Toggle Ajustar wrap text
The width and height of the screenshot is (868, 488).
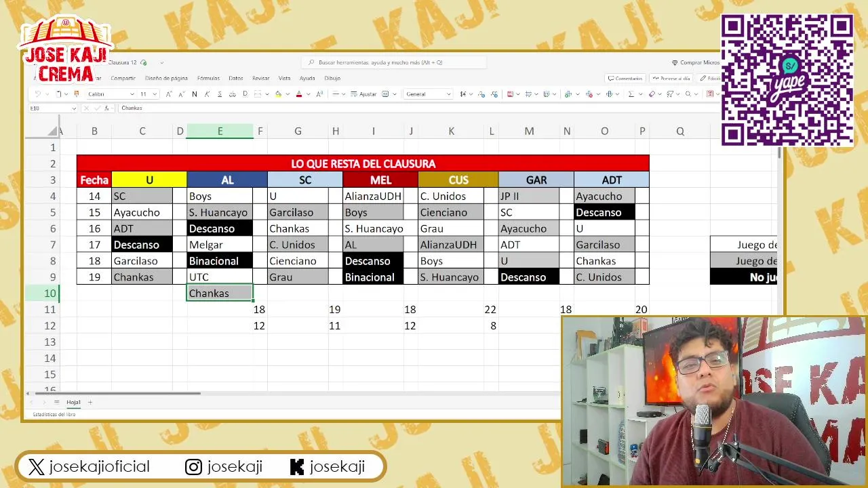[363, 94]
